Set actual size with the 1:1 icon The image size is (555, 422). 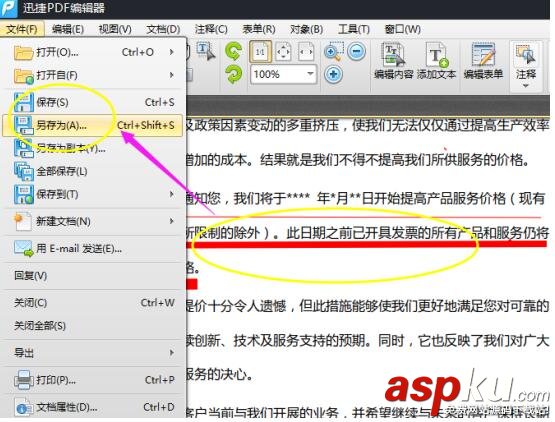pos(261,52)
